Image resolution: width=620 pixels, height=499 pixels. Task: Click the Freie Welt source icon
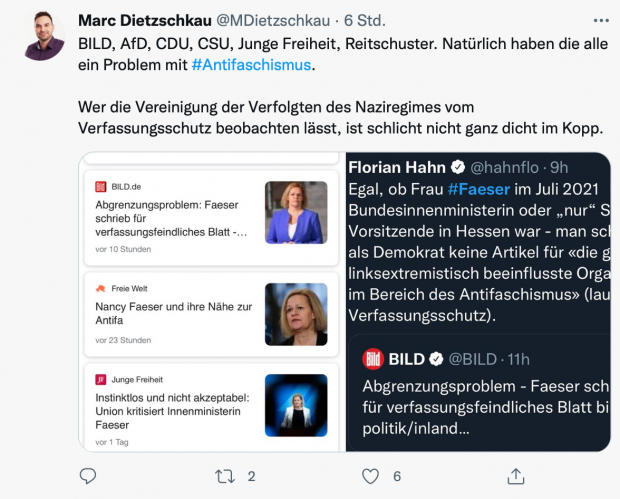[100, 288]
